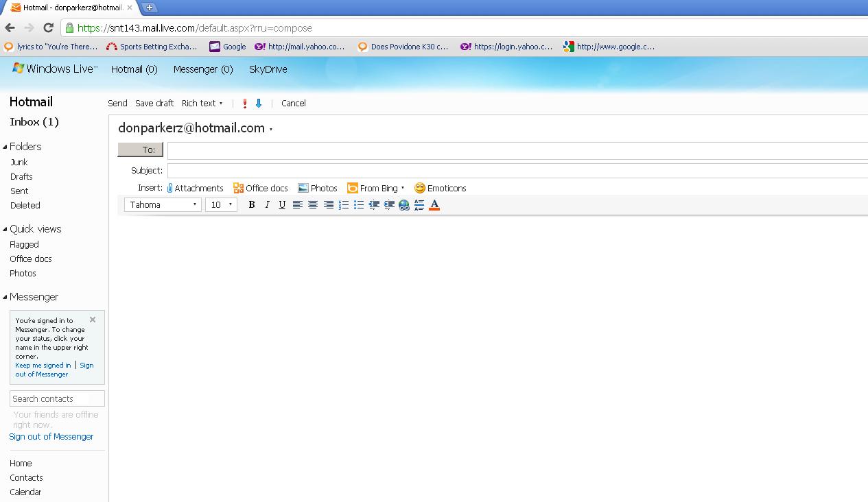The width and height of the screenshot is (868, 502).
Task: Set low priority with blue arrow icon
Action: tap(259, 104)
